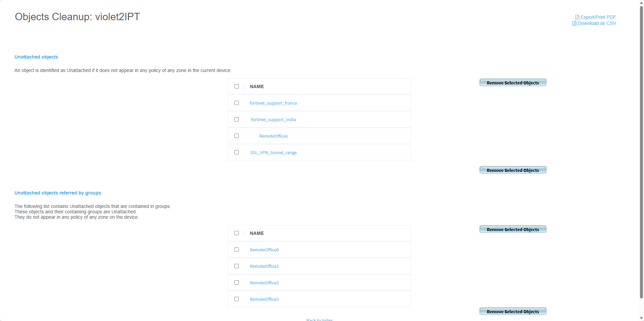Tick the fortinet_support_france checkbox
The image size is (644, 321).
(236, 103)
